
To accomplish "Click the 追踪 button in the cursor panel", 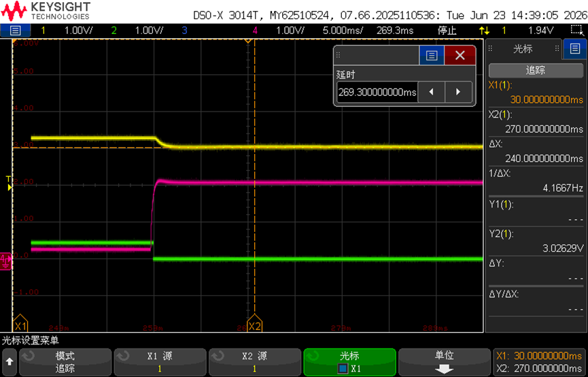I will 536,70.
